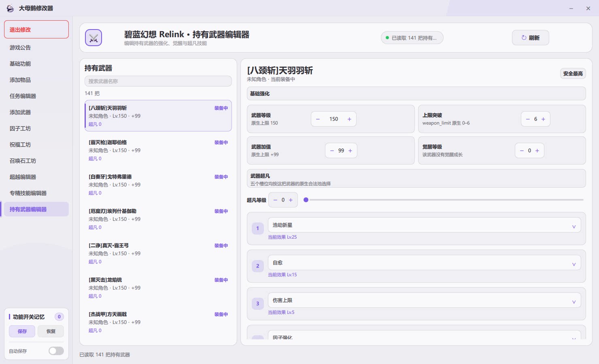Open the slot 4 因子强化 dropdown

pos(424,336)
